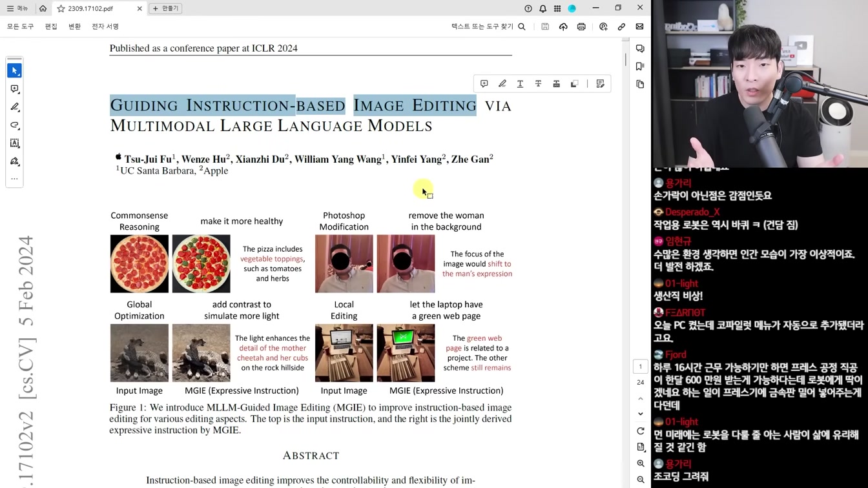Open the 모든 도구 menu
The height and width of the screenshot is (488, 868).
pos(20,26)
